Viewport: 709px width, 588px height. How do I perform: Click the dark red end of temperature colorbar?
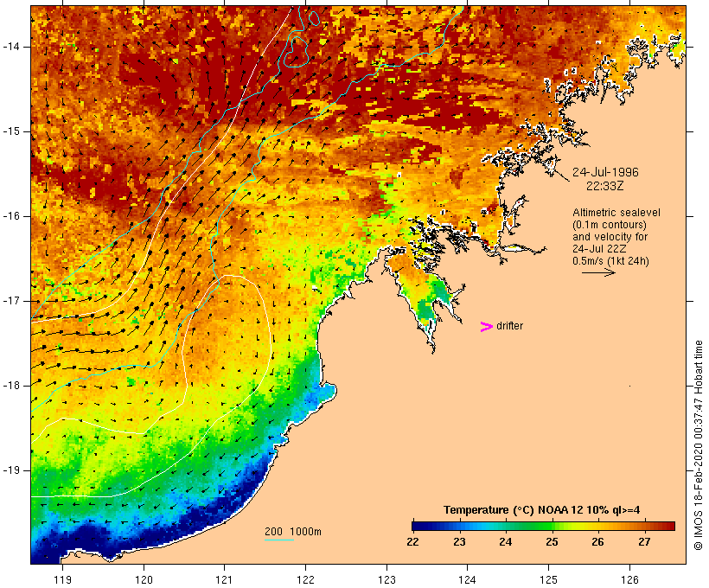[668, 526]
